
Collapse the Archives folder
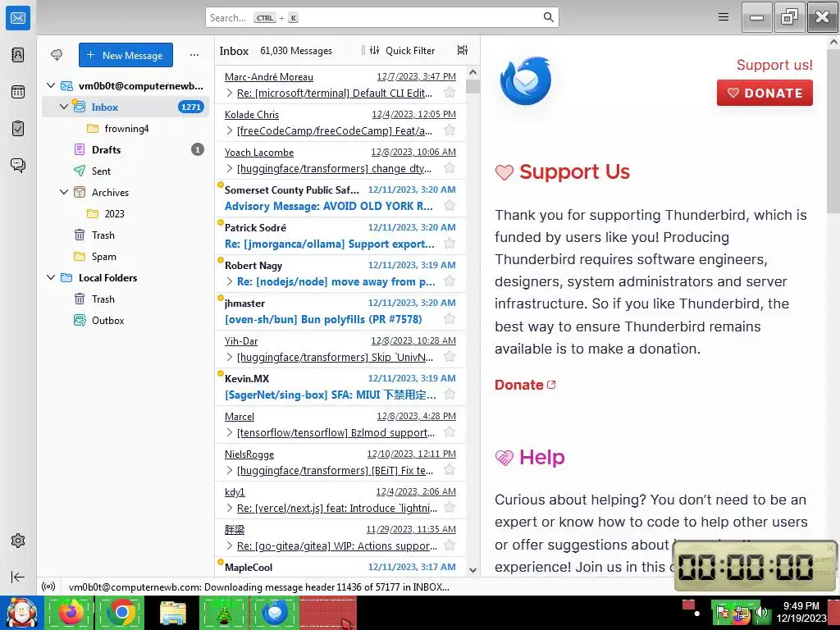pos(64,192)
